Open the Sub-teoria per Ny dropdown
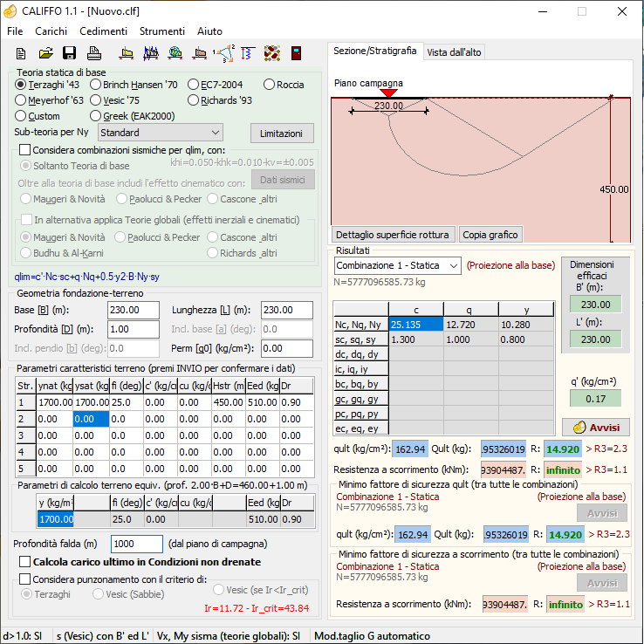The width and height of the screenshot is (644, 644). click(161, 133)
